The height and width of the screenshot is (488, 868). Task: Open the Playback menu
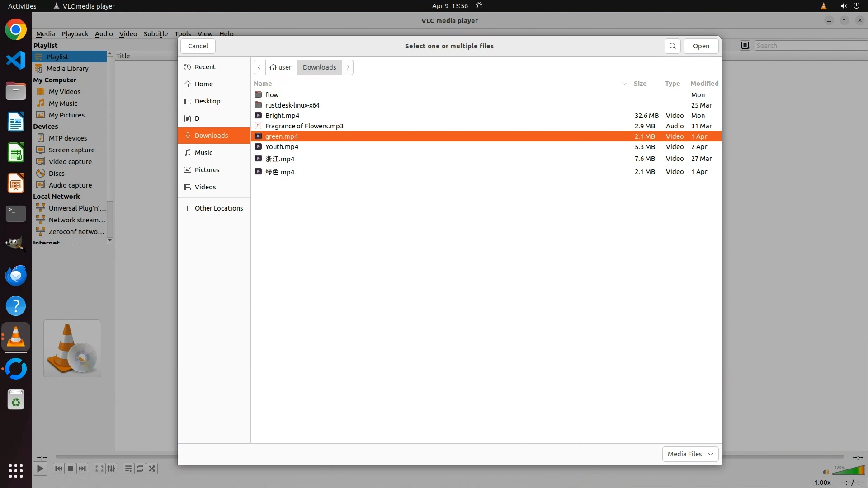(75, 34)
